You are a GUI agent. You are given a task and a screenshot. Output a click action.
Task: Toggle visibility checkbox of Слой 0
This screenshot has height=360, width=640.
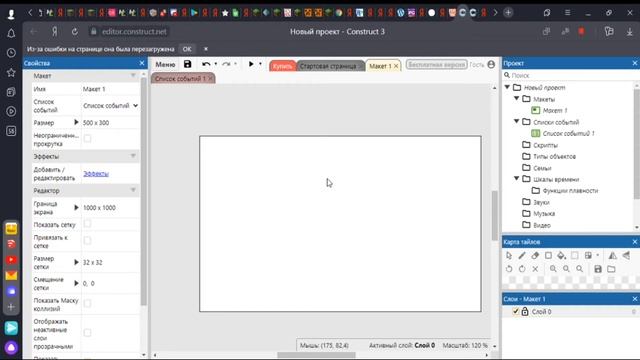point(516,311)
